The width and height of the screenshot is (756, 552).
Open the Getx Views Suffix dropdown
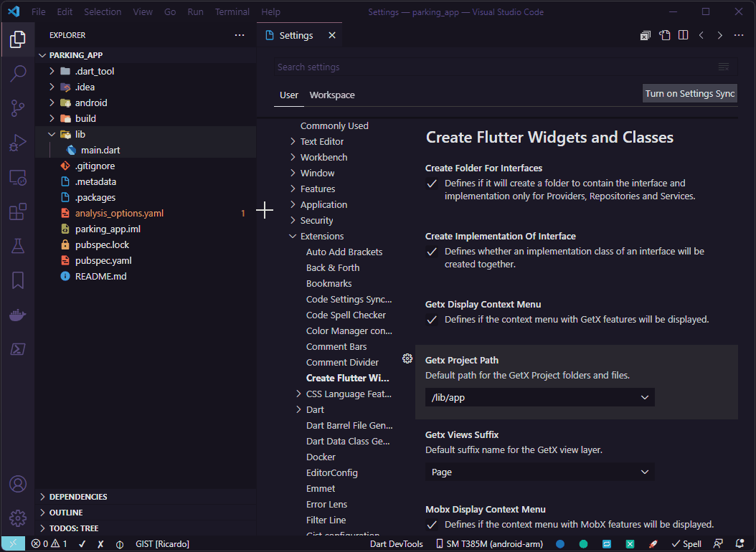pos(540,472)
